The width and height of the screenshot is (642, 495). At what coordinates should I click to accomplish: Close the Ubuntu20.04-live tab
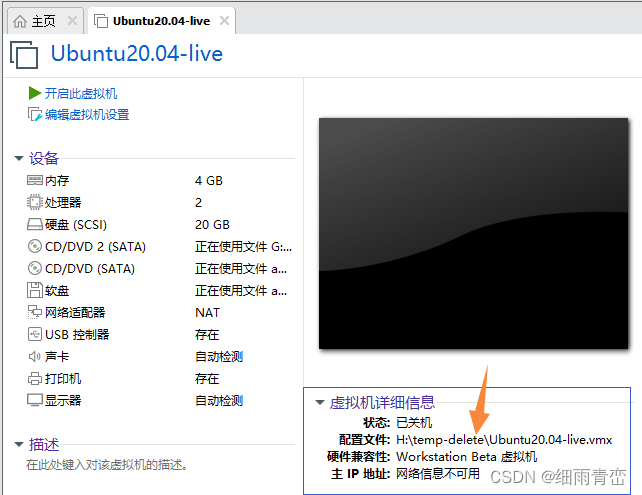tap(224, 20)
